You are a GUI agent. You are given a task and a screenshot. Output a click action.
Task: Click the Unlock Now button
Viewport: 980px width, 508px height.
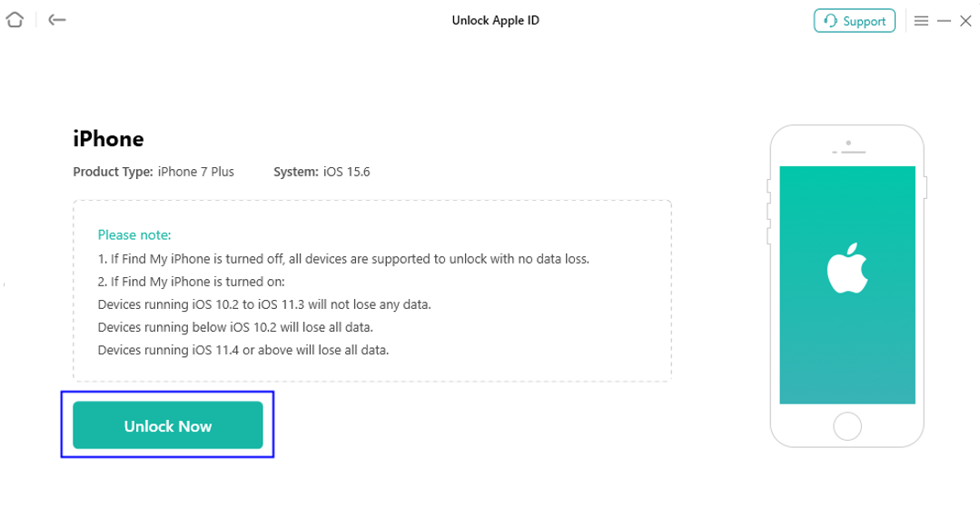(167, 425)
